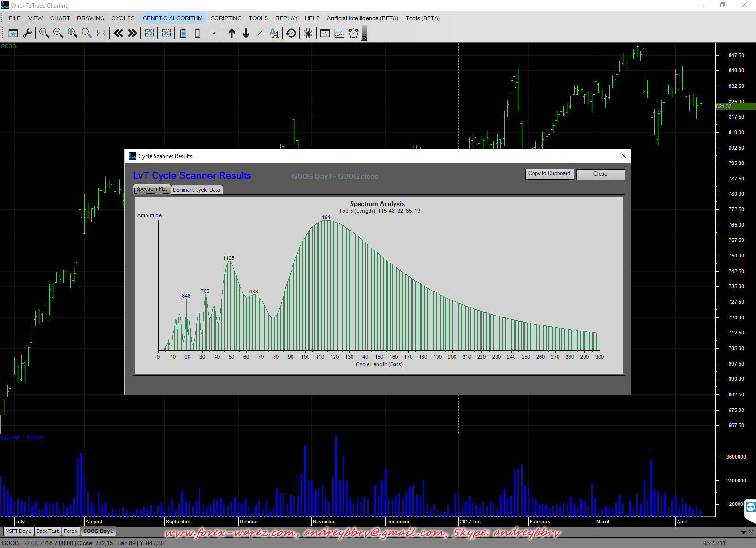Select the MSFT Day1 chart tab
Screen dimensions: 756x548
tap(18, 531)
